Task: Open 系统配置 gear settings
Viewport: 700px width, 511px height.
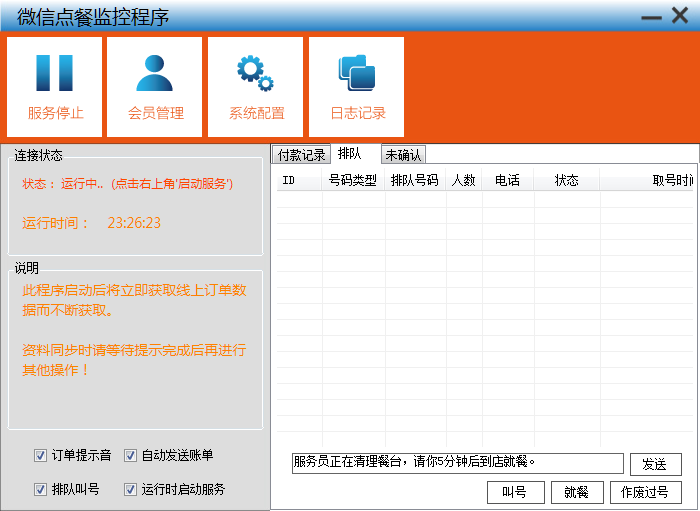Action: point(255,87)
